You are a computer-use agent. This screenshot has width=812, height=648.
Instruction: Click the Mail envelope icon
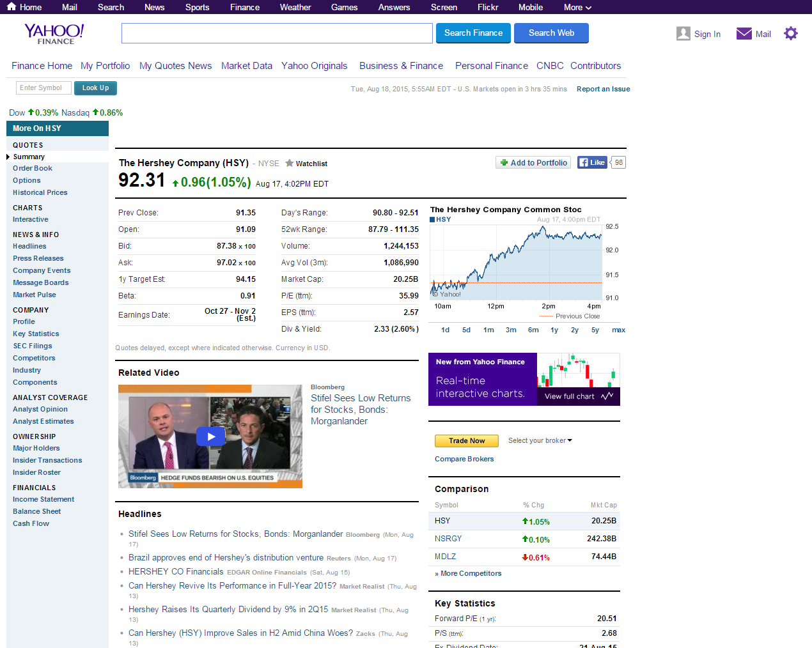tap(744, 33)
